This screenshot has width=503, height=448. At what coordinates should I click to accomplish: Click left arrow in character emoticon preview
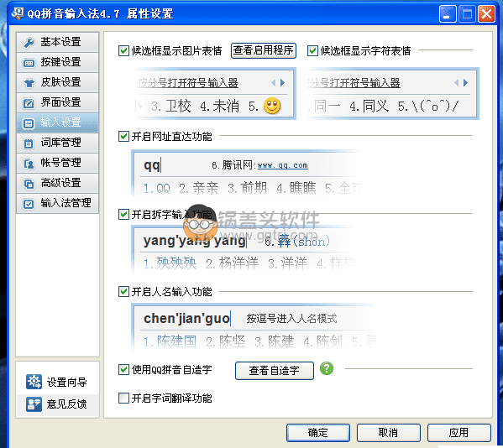(x=457, y=83)
